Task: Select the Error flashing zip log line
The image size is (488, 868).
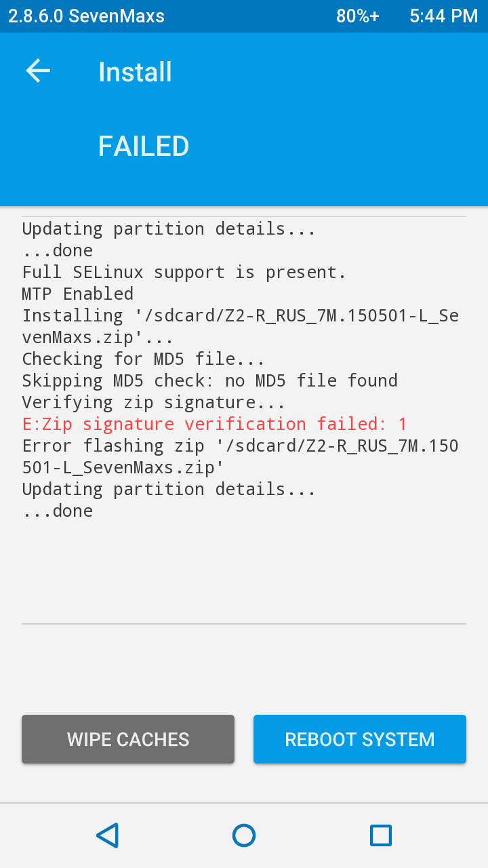Action: (x=241, y=457)
